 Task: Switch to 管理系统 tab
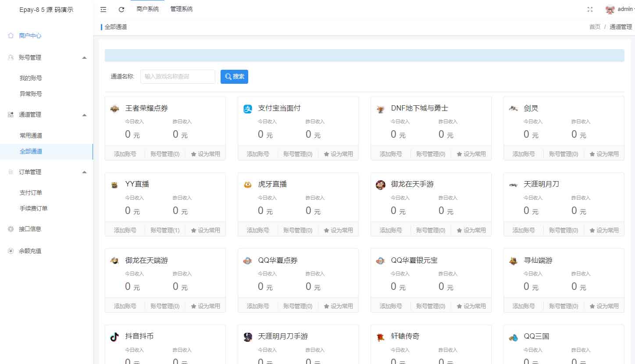182,9
